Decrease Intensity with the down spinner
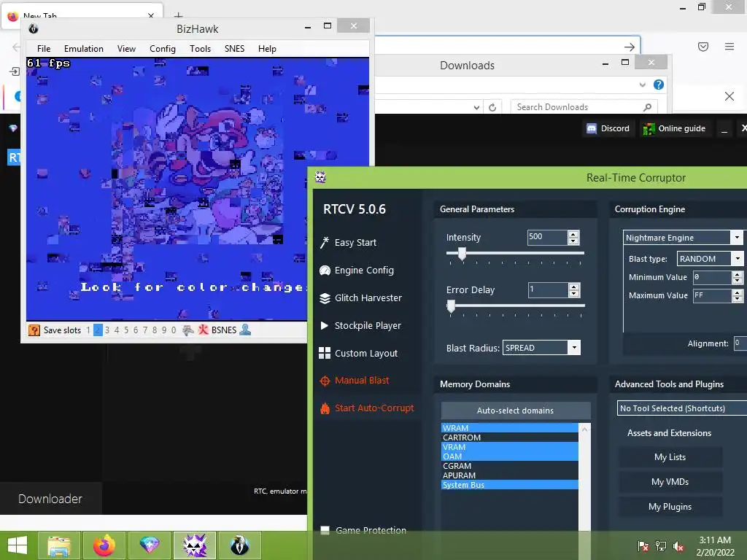This screenshot has width=747, height=560. [x=573, y=241]
